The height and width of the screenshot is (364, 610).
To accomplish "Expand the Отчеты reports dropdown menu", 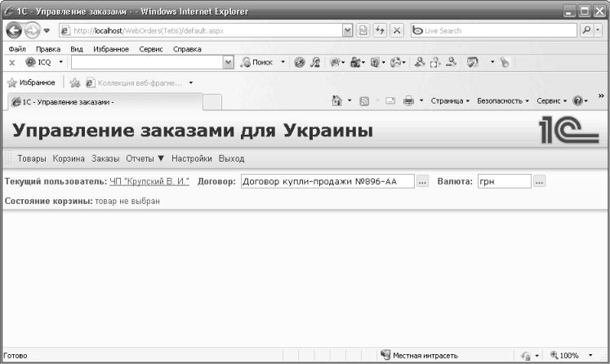I will pyautogui.click(x=145, y=158).
